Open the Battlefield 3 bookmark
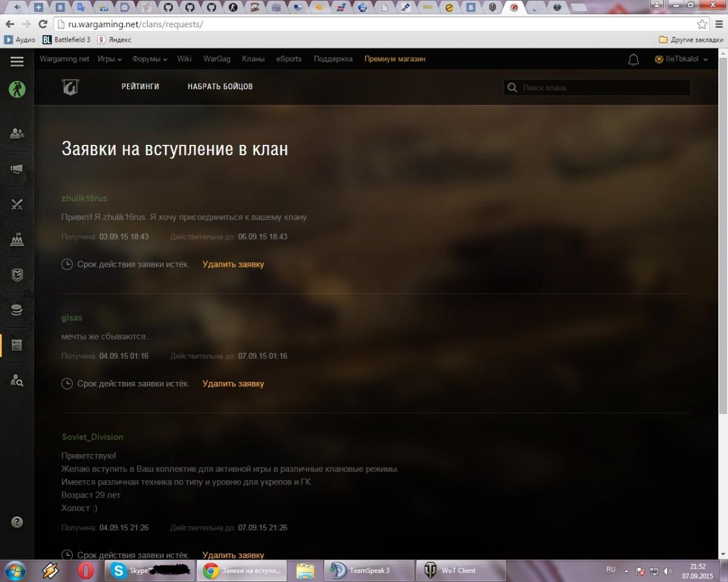 point(67,40)
